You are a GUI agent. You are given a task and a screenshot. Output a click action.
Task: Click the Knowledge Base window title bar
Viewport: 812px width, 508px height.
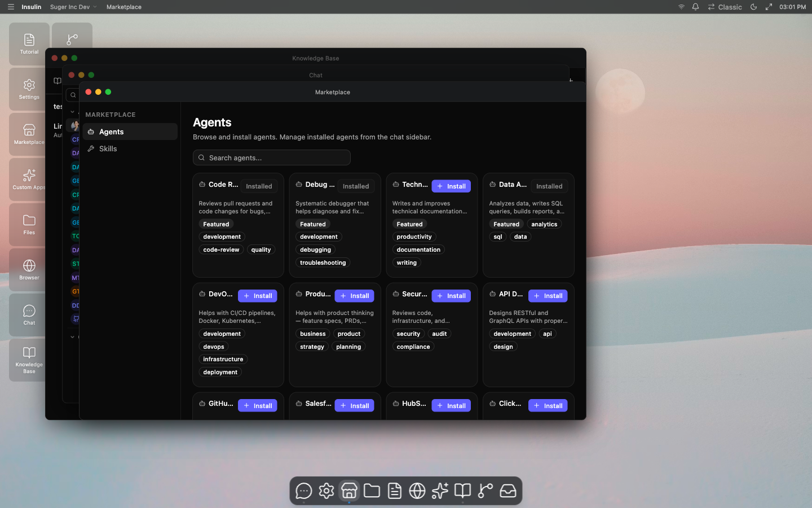point(316,58)
